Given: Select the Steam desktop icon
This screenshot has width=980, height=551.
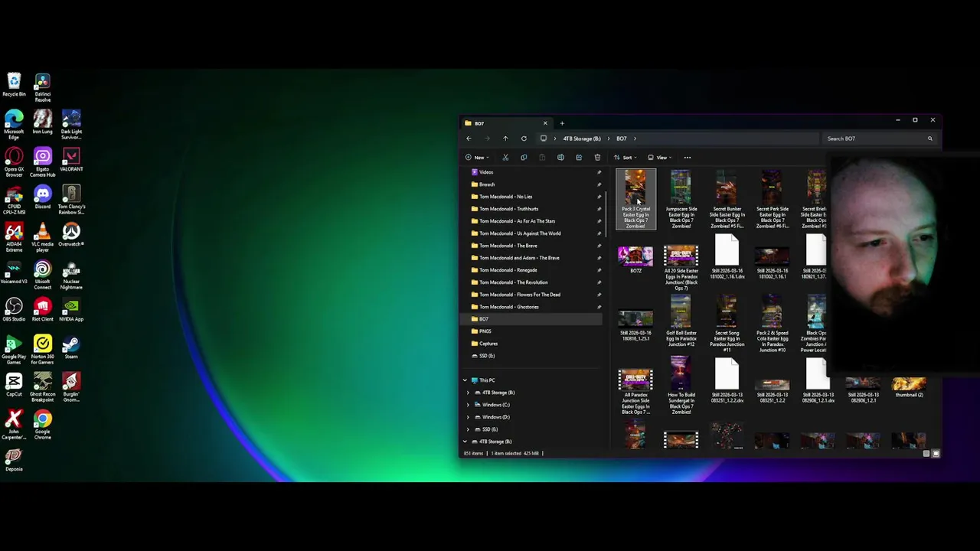Looking at the screenshot, I should [71, 347].
